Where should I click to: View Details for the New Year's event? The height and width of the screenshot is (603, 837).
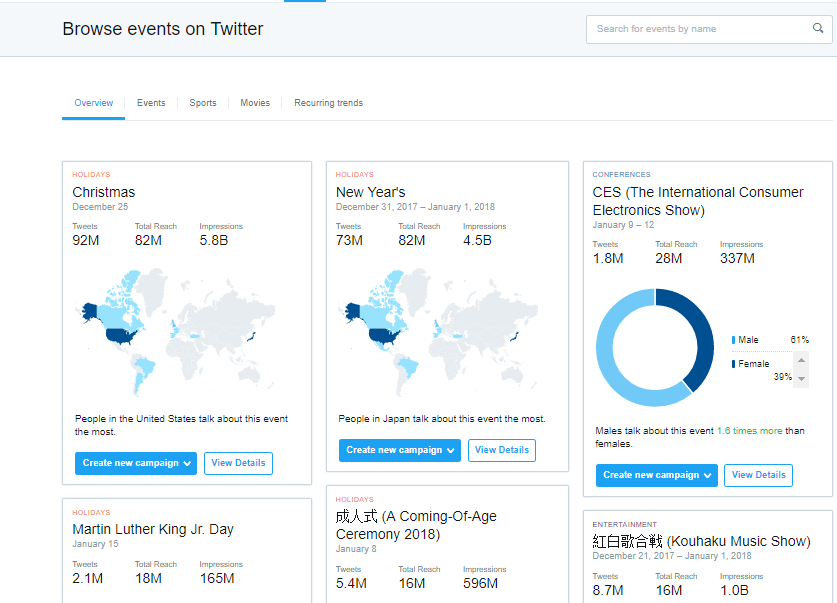coord(502,450)
